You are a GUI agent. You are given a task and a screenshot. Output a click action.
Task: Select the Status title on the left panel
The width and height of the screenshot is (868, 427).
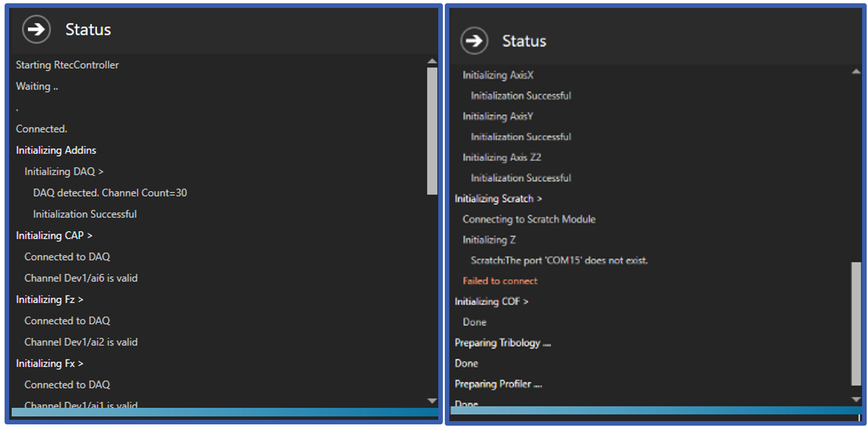(x=88, y=29)
